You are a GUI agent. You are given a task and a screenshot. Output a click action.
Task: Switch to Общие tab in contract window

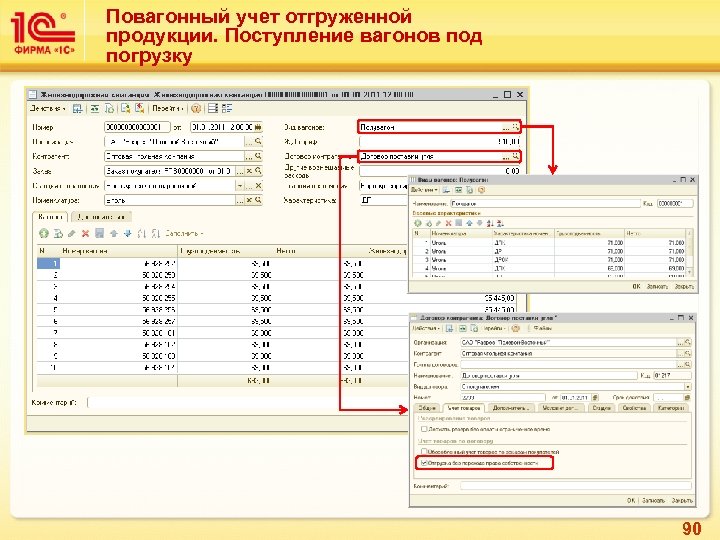point(427,408)
